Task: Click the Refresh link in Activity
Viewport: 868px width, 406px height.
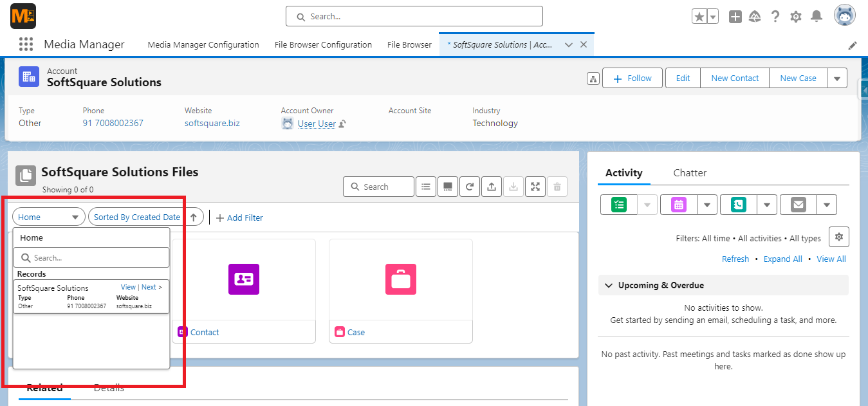Action: (735, 259)
